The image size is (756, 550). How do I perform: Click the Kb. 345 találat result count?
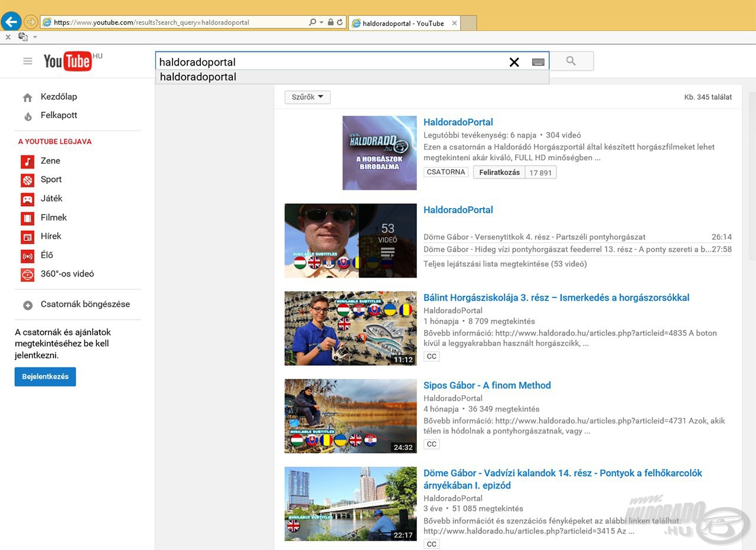pos(708,97)
